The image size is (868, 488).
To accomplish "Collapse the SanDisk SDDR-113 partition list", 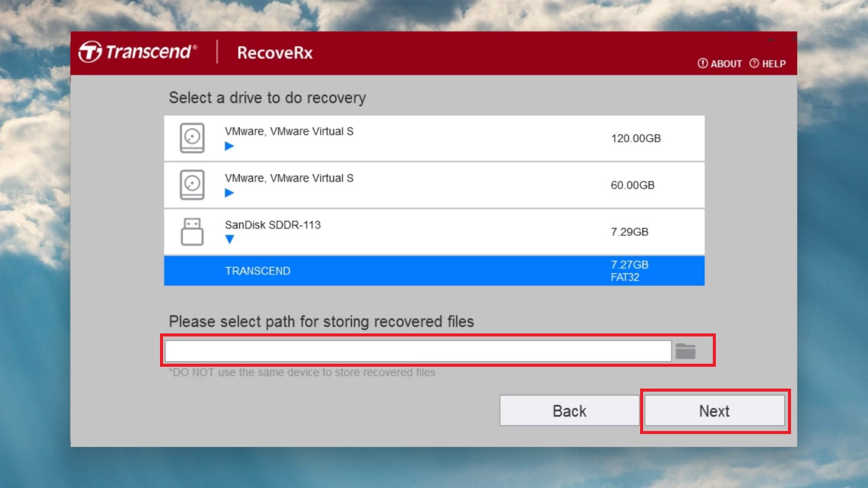I will (x=229, y=239).
